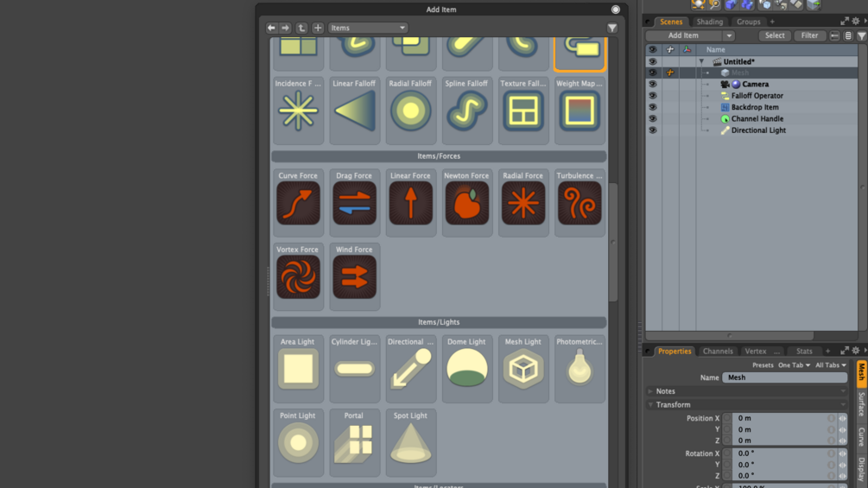Select the Portal light icon
This screenshot has width=868, height=488.
pyautogui.click(x=354, y=442)
